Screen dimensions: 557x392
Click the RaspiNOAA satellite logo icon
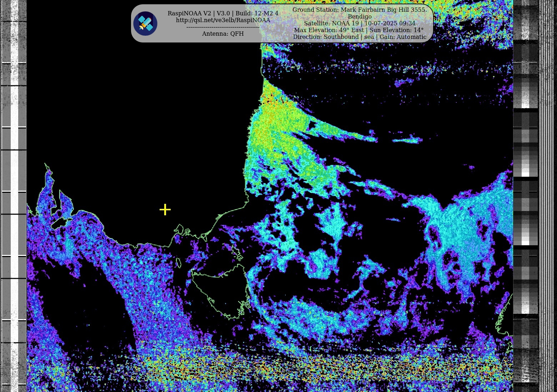click(145, 24)
